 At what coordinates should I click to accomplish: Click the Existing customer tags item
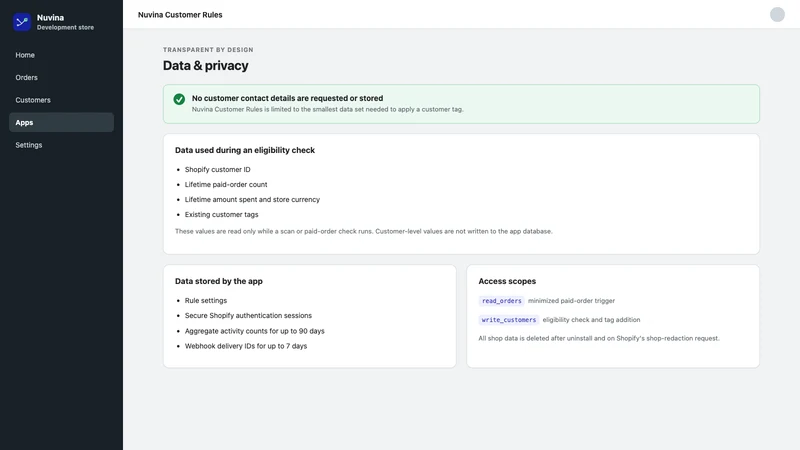click(x=221, y=214)
